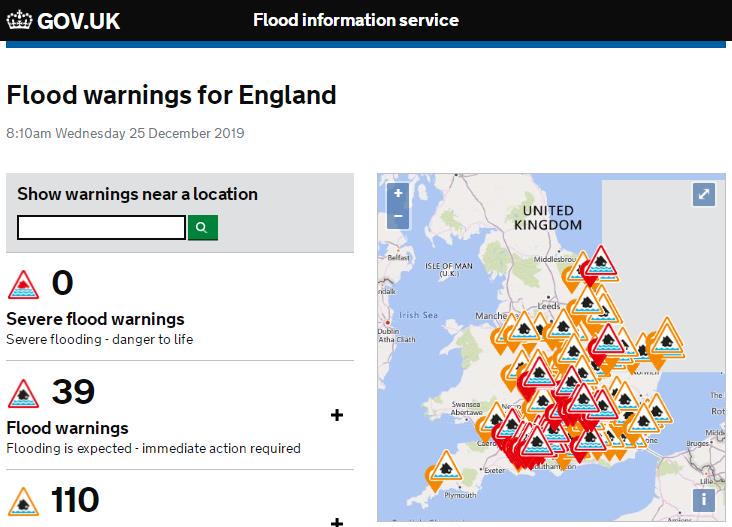Screen dimensions: 732x527
Task: Click the red flood warnings icon beside 39
Action: (x=23, y=393)
